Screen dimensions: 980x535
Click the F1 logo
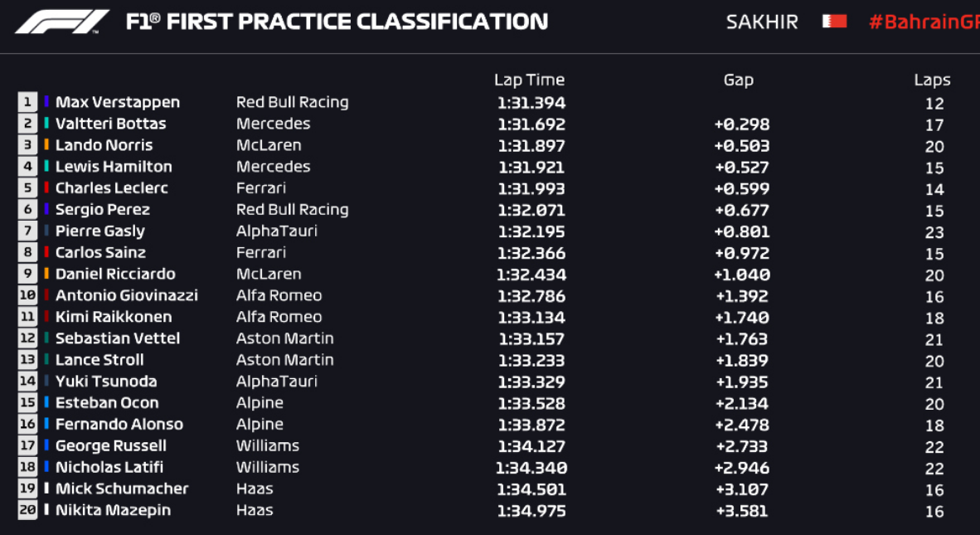[62, 22]
